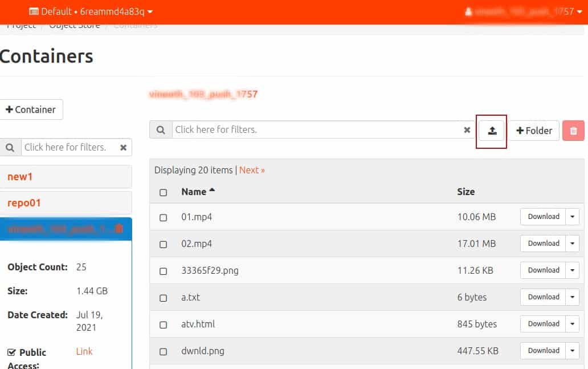Image resolution: width=588 pixels, height=369 pixels.
Task: Click the object search magnifier icon
Action: point(161,130)
